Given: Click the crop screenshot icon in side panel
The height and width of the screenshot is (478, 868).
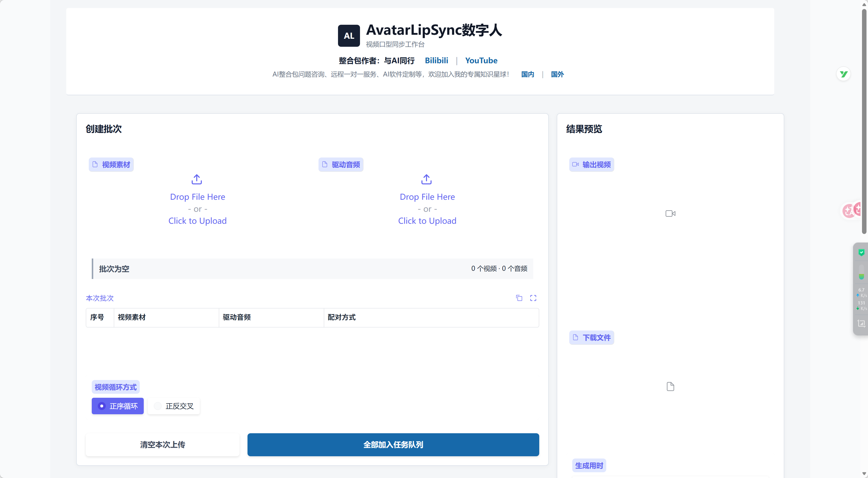Looking at the screenshot, I should tap(861, 323).
